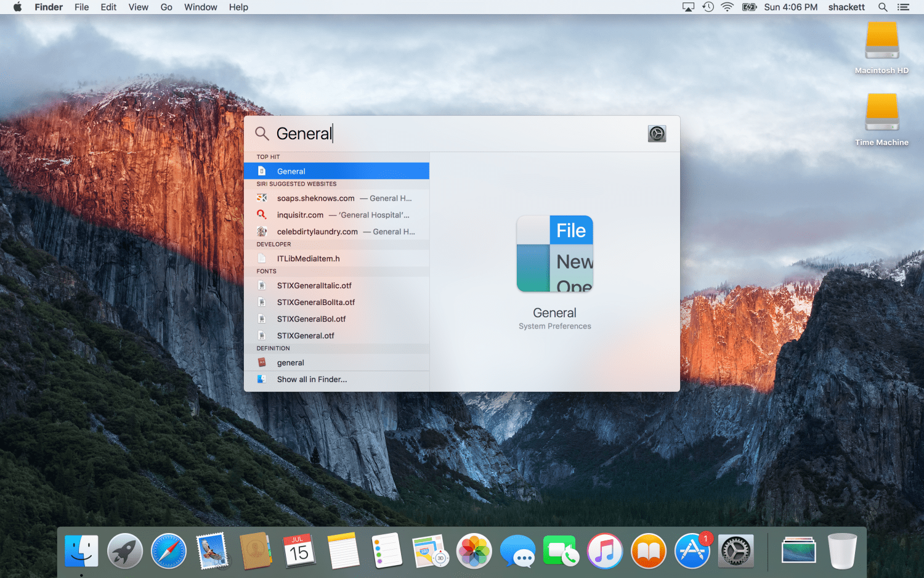
Task: Click the Spotlight search field containing General
Action: [x=456, y=134]
